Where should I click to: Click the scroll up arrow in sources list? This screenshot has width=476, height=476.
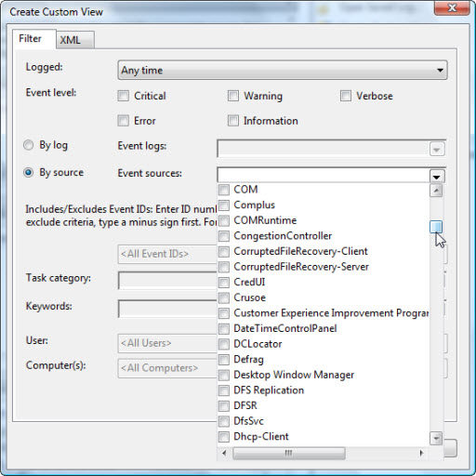436,191
